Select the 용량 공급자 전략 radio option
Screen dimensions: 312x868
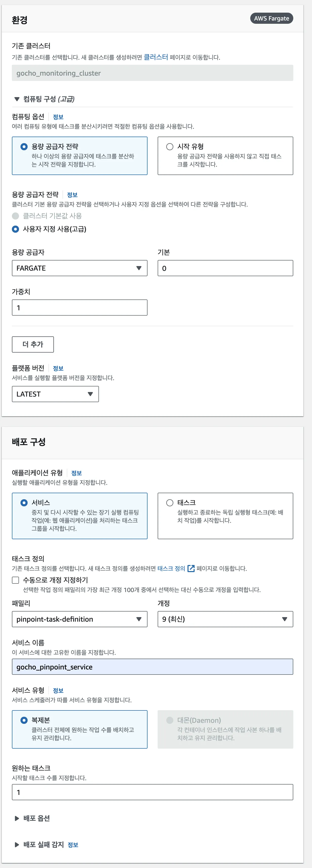click(24, 147)
